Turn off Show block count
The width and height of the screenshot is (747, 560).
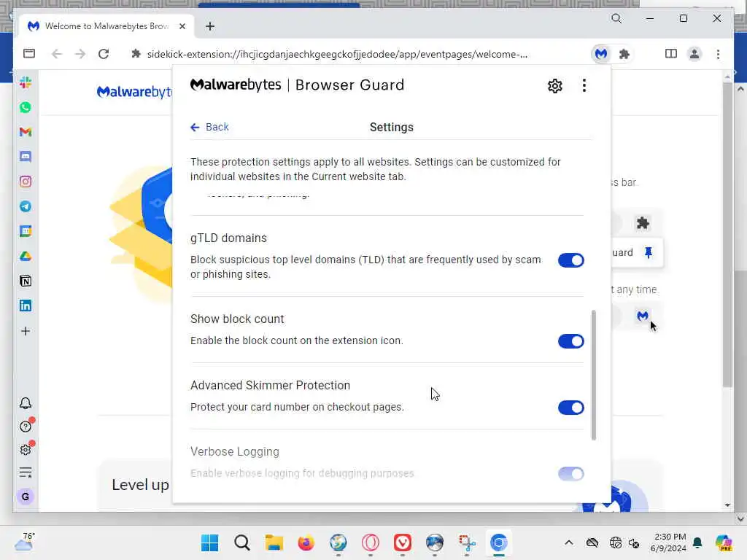click(x=570, y=341)
